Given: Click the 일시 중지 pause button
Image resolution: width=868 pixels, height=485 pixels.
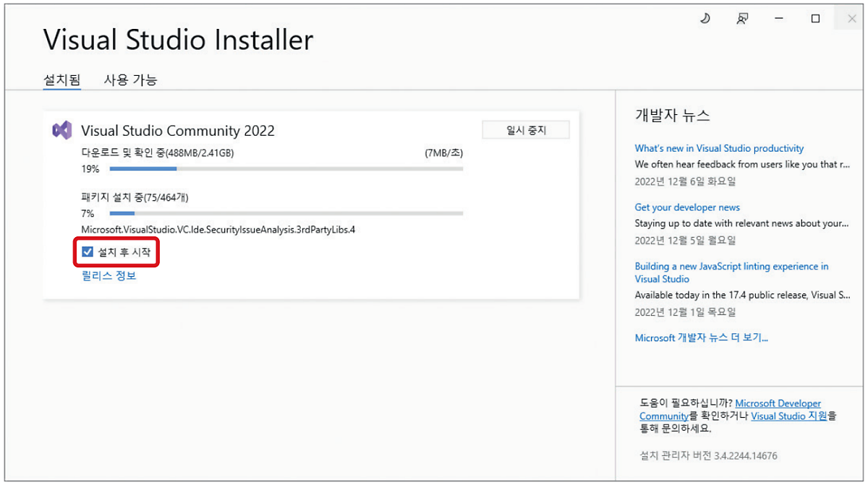Looking at the screenshot, I should [526, 129].
